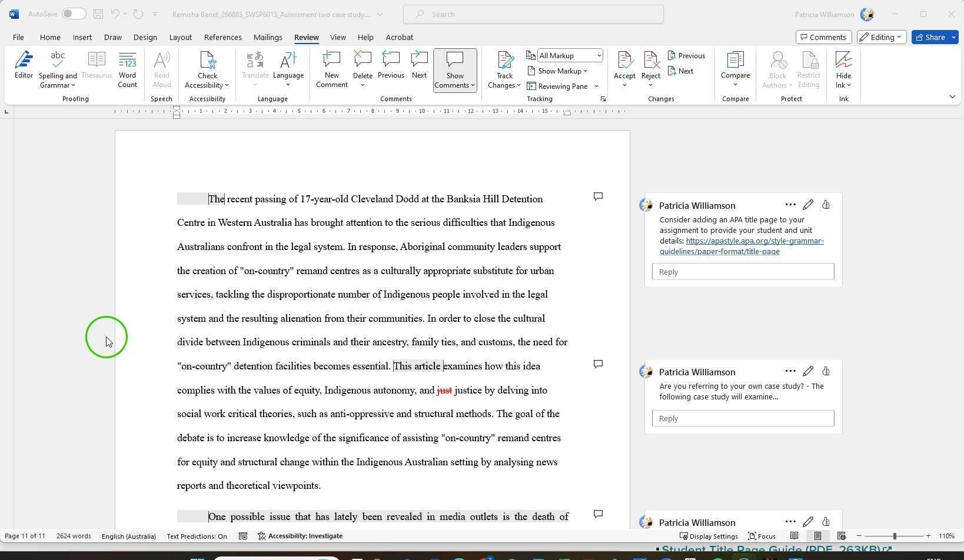Open the Layout ribbon tab
This screenshot has height=560, width=964.
click(180, 37)
